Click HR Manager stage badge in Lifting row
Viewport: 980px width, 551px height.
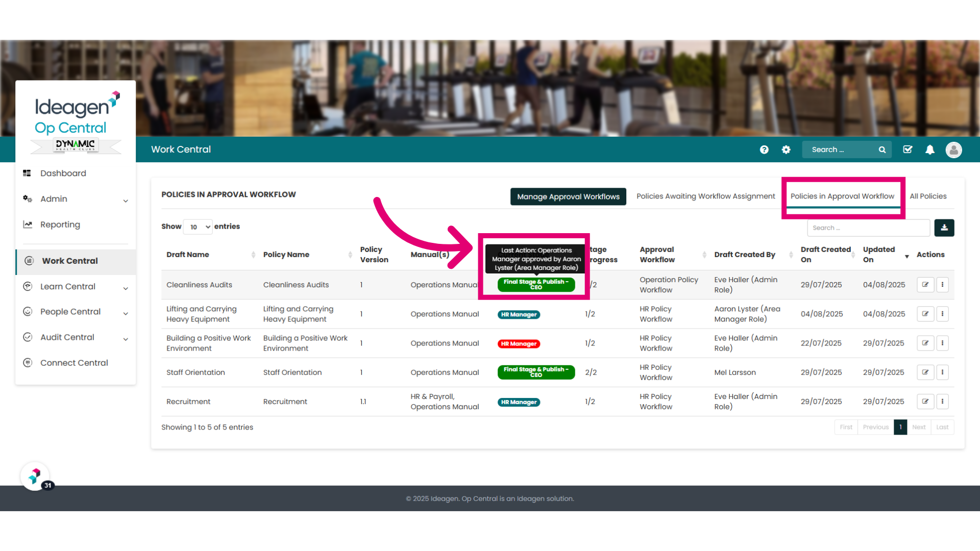click(519, 314)
